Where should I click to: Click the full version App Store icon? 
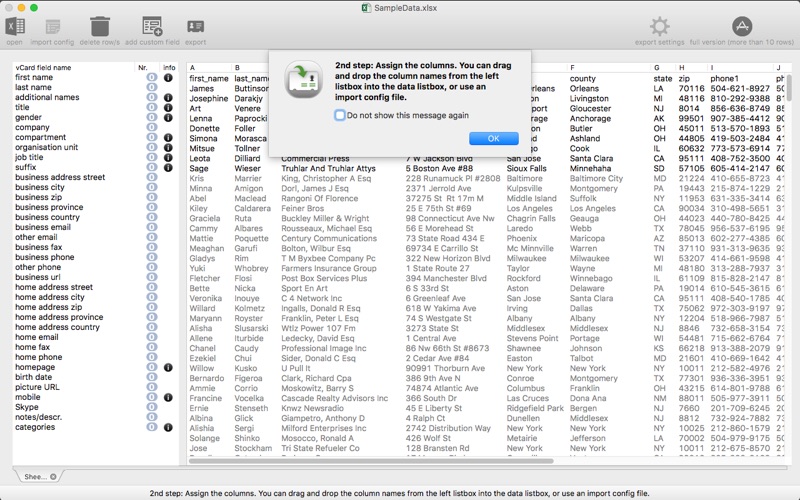point(741,27)
